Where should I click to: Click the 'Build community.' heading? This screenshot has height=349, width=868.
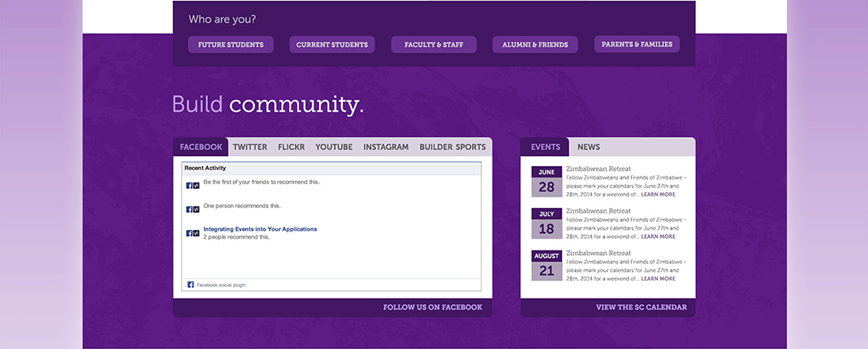pyautogui.click(x=268, y=104)
